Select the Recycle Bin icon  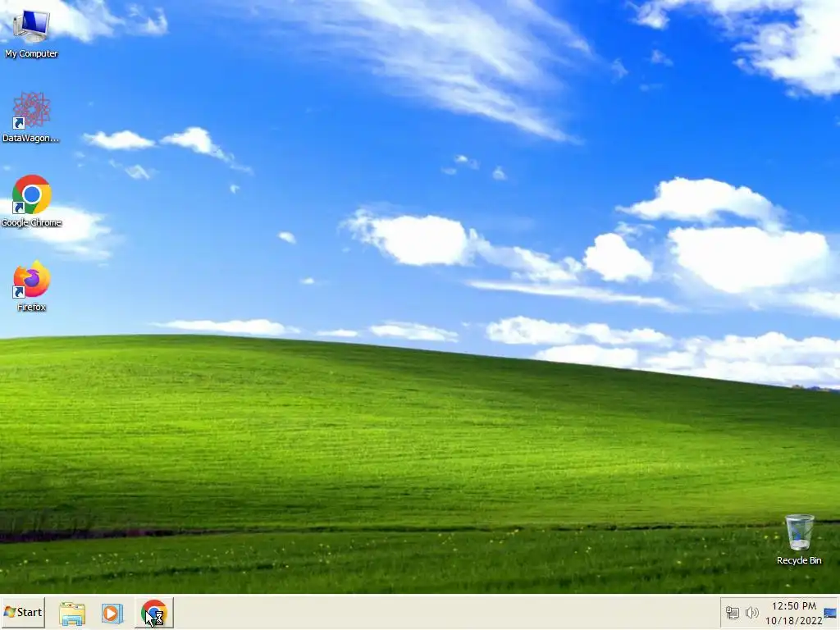pos(799,540)
